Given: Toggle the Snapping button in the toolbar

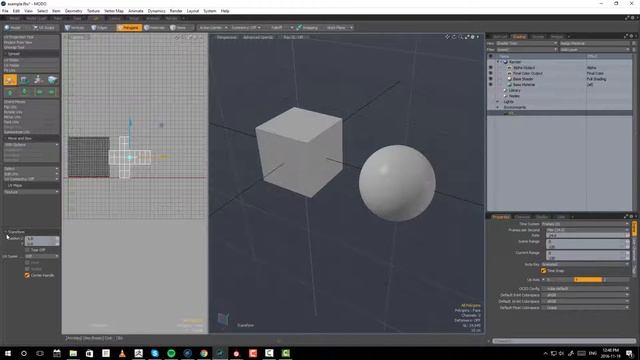Looking at the screenshot, I should [307, 28].
